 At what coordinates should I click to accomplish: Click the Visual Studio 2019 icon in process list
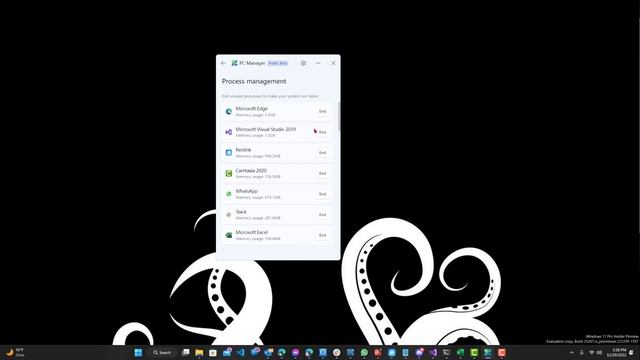pos(229,132)
